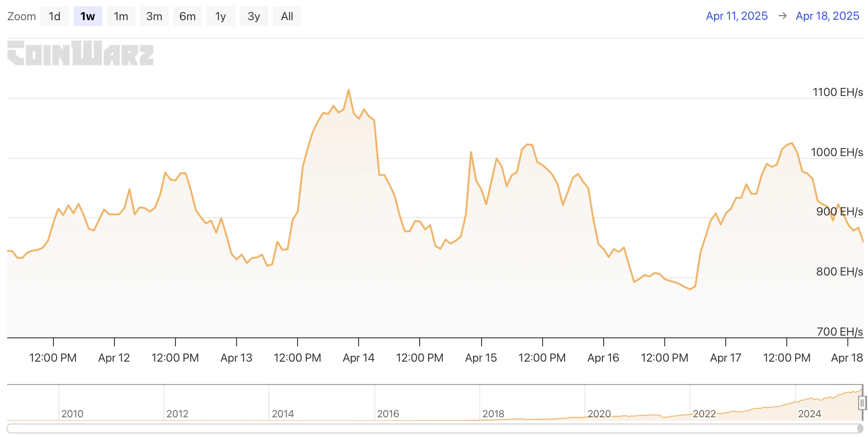
Task: Select the 1d zoom range
Action: tap(54, 17)
